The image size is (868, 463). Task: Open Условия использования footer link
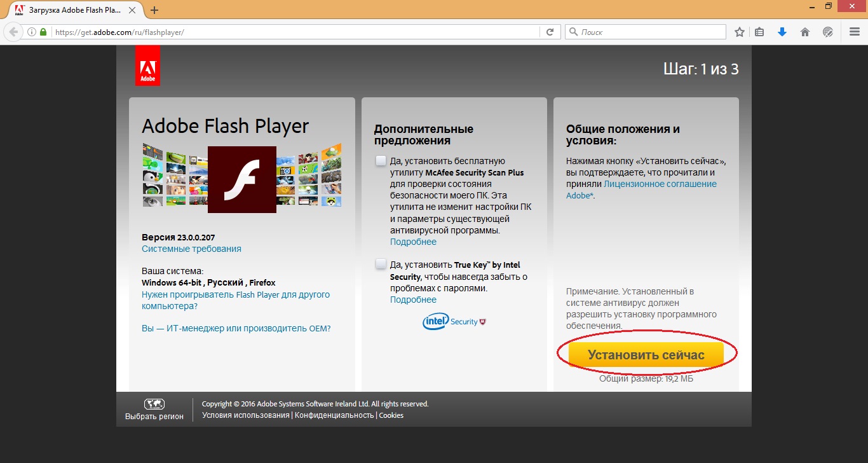pyautogui.click(x=245, y=415)
